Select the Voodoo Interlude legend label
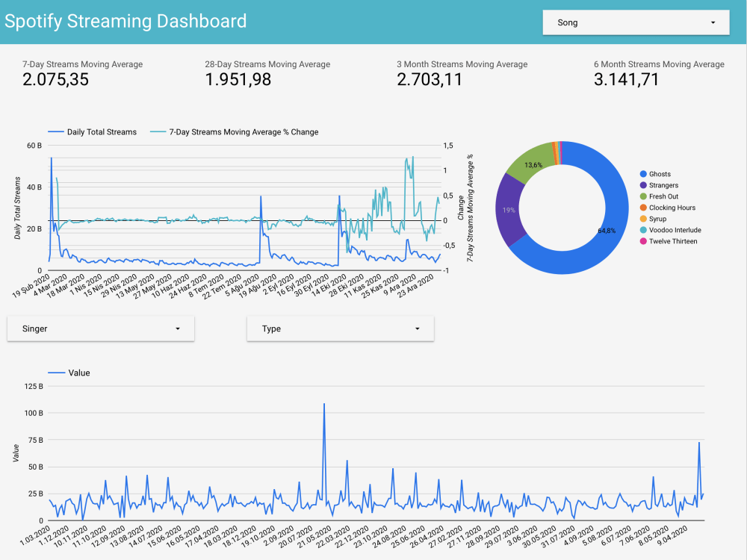Screen dimensions: 747x560 click(675, 230)
